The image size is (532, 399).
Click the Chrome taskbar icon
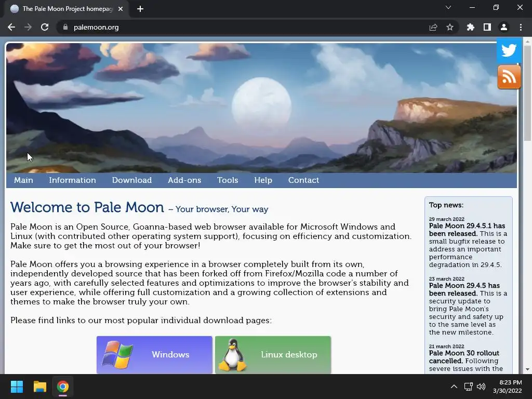click(62, 387)
